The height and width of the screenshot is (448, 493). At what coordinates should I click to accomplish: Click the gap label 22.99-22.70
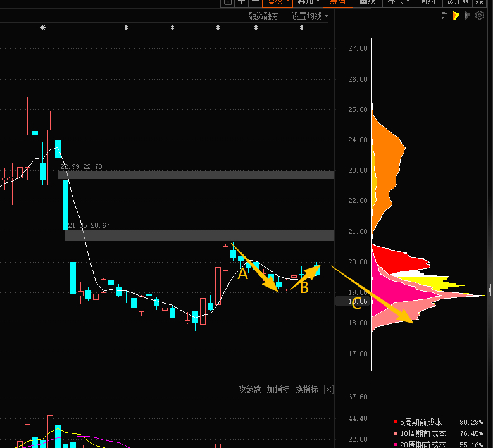[82, 166]
